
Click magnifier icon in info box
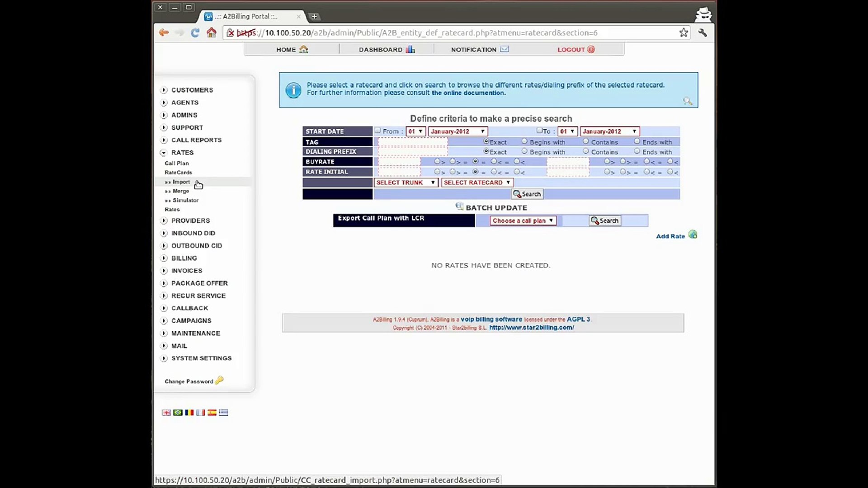[687, 101]
